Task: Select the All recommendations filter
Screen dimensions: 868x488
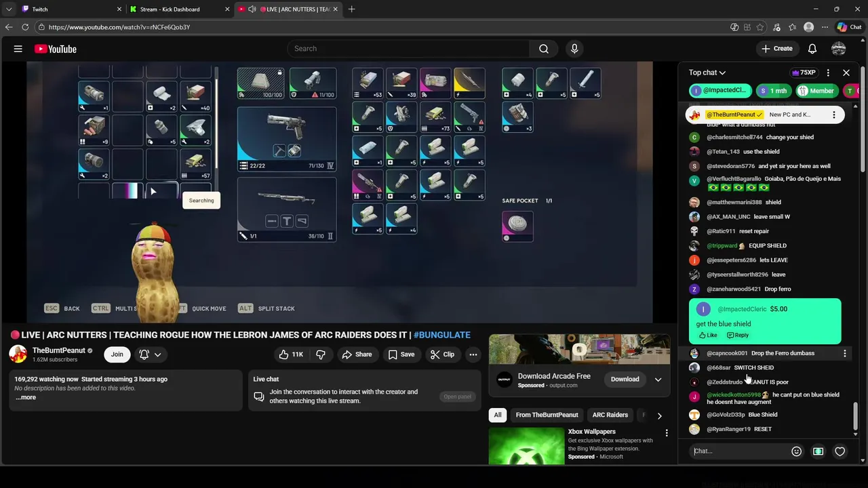Action: coord(498,415)
